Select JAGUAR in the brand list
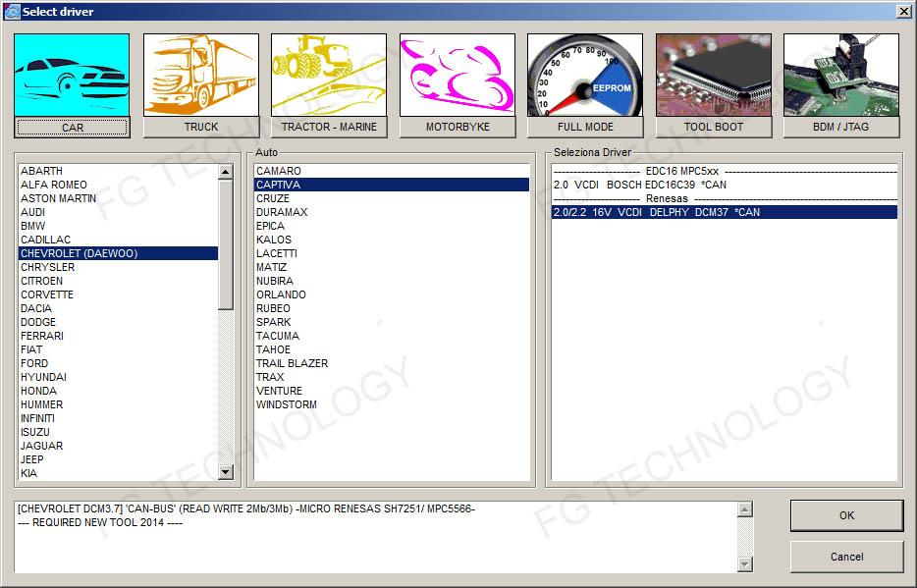Screen dimensions: 917x588 click(118, 446)
